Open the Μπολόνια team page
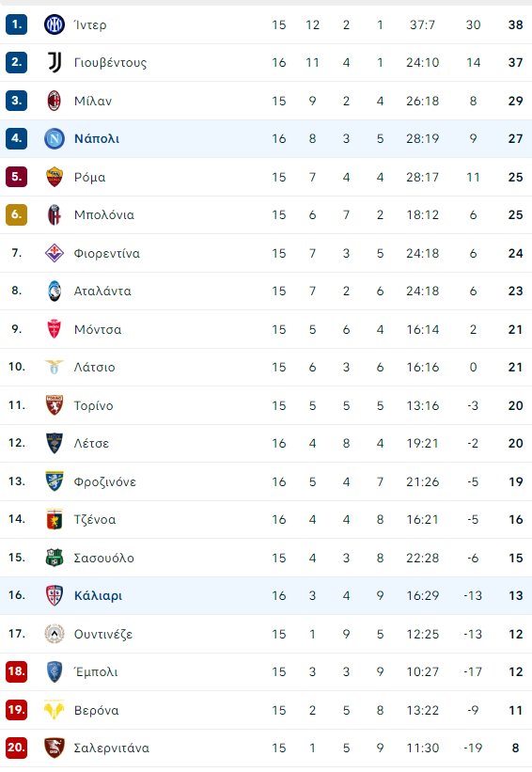Viewport: 532px width, 772px height. 103,215
